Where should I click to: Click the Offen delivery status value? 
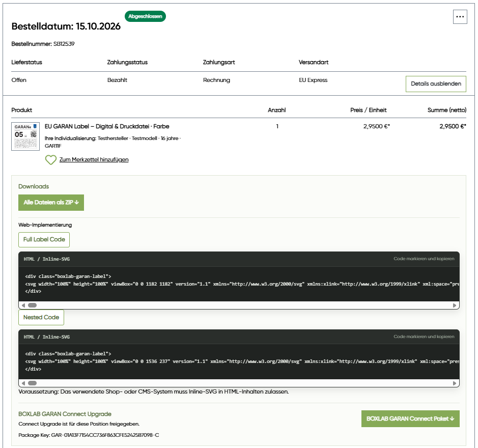(19, 80)
